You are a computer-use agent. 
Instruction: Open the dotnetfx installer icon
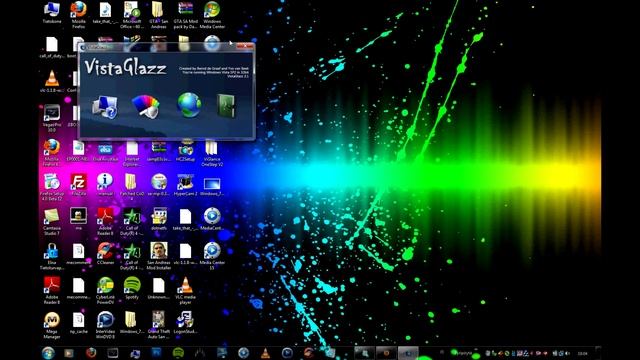[x=158, y=219]
